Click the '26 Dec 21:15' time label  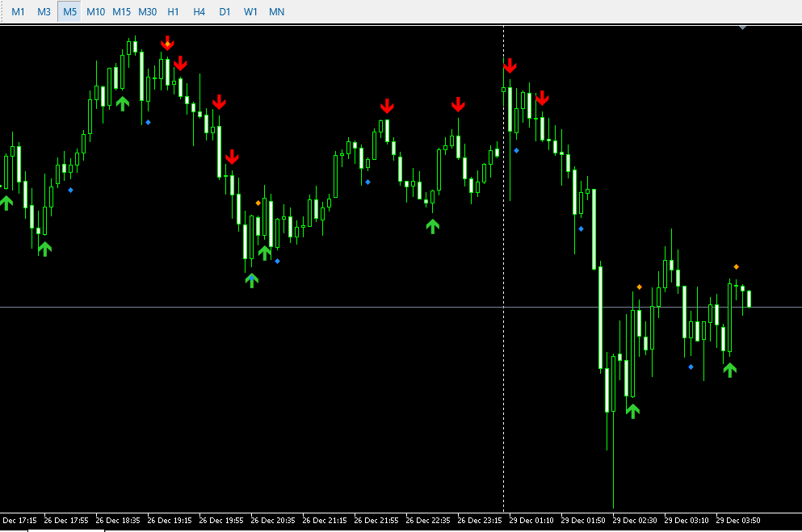325,520
